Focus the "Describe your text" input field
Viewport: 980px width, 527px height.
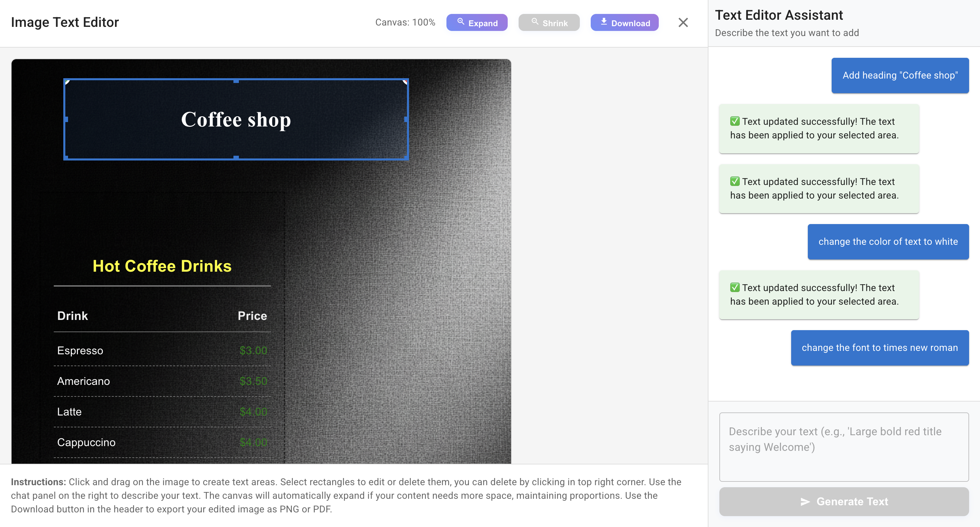click(844, 447)
